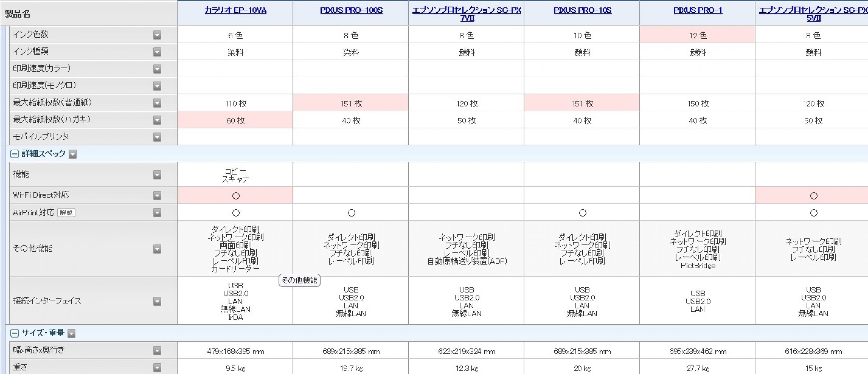Viewport: 868px width, 374px height.
Task: Open dropdown arrow beside サイズ・重量 heading
Action: (x=71, y=333)
